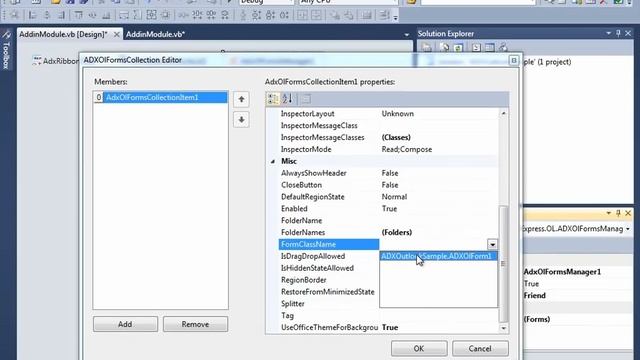Image resolution: width=640 pixels, height=360 pixels.
Task: Select the IsDragDropAllowed property
Action: click(329, 256)
